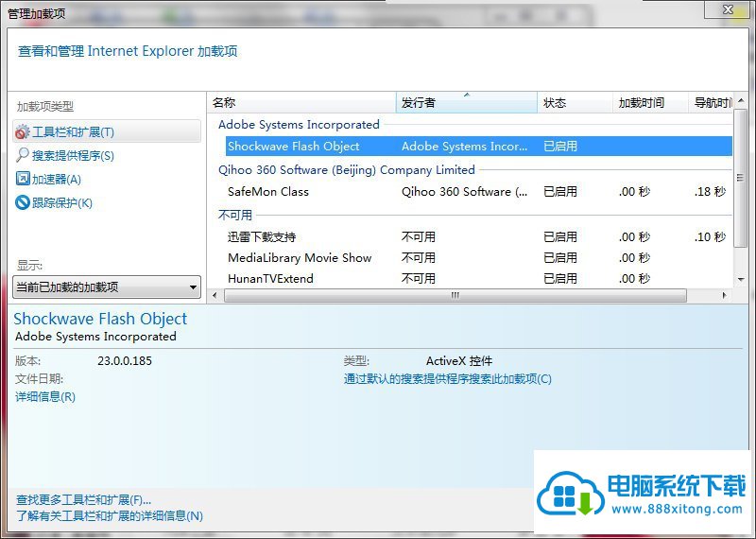The image size is (756, 539).
Task: Select the Shockwave Flash Object row
Action: tap(479, 147)
